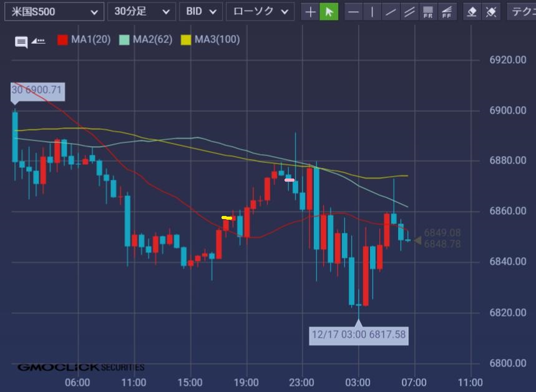Open the 30分足 timeframe dropdown
Viewport: 536px width, 392px height.
tap(141, 12)
